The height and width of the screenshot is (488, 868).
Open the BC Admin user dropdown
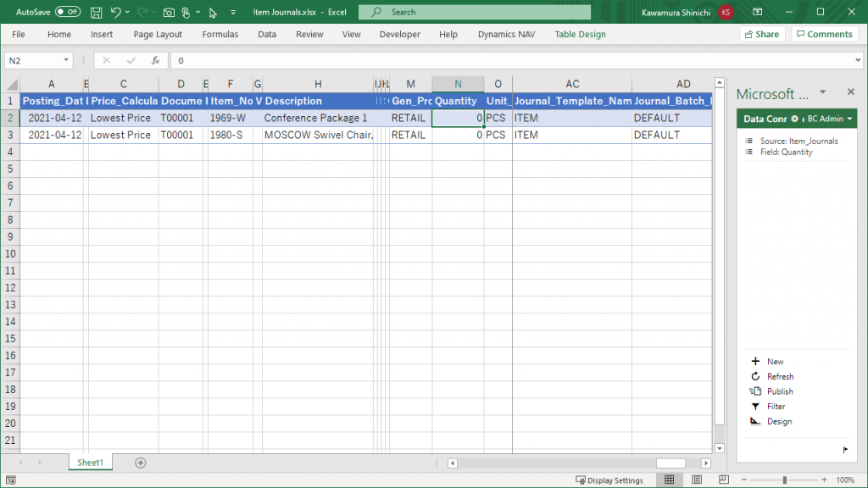pyautogui.click(x=830, y=119)
